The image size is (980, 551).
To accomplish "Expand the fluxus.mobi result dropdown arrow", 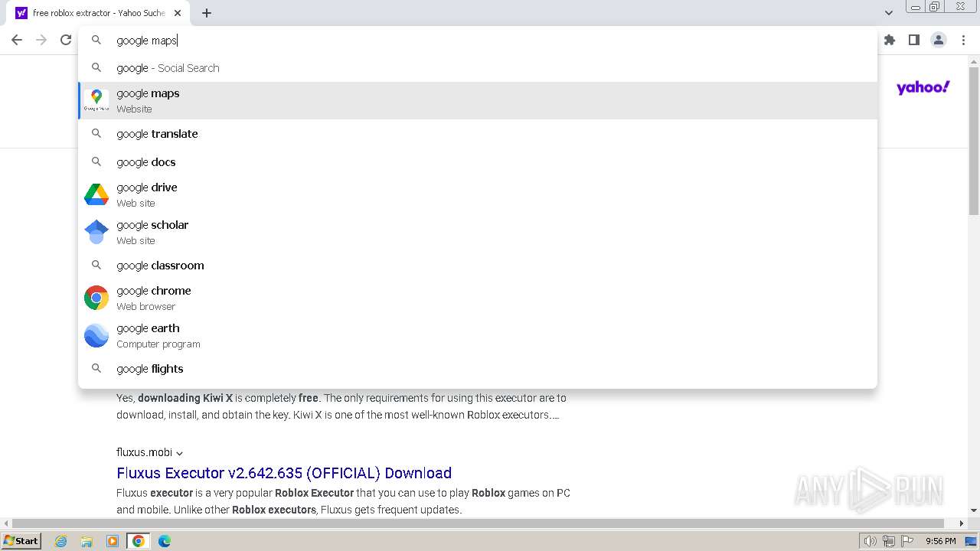I will 179,453.
